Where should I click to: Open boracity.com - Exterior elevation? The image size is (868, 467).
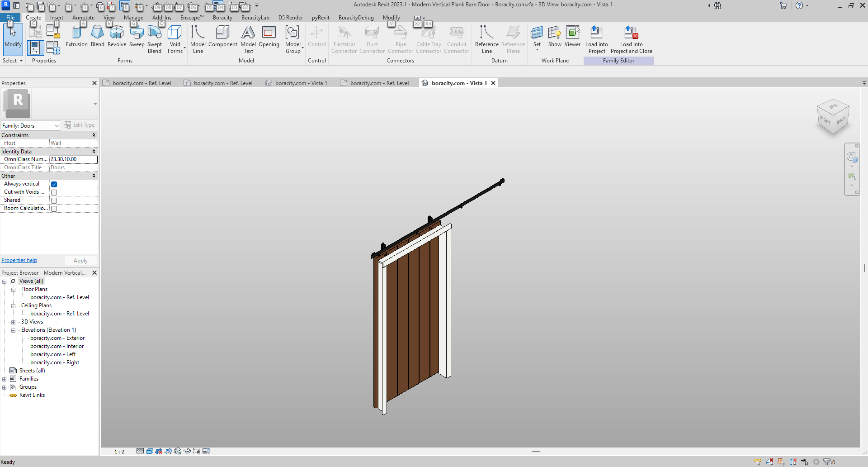pos(57,338)
